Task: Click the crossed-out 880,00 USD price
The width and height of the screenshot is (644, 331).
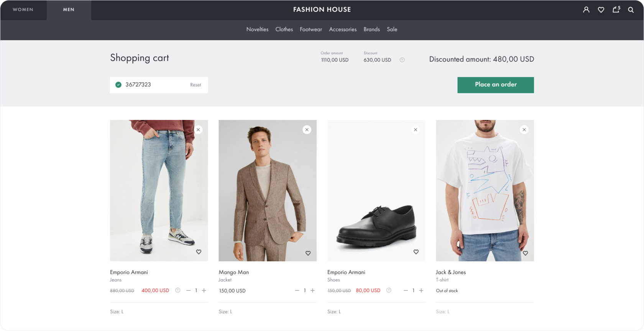Action: click(122, 291)
